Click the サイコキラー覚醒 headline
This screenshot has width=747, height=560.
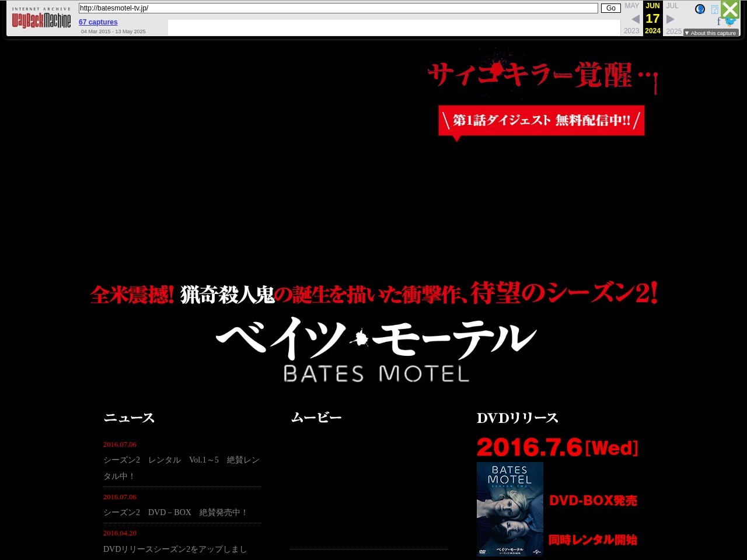coord(543,74)
